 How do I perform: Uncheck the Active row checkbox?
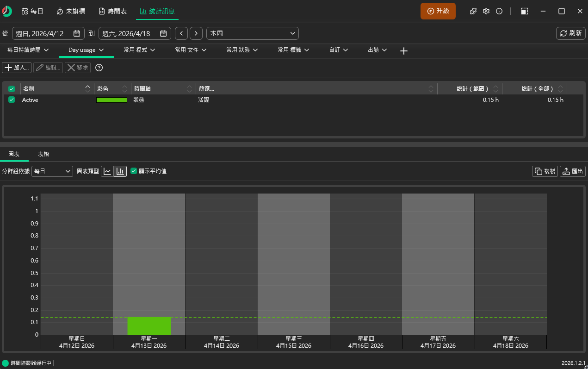pyautogui.click(x=12, y=100)
